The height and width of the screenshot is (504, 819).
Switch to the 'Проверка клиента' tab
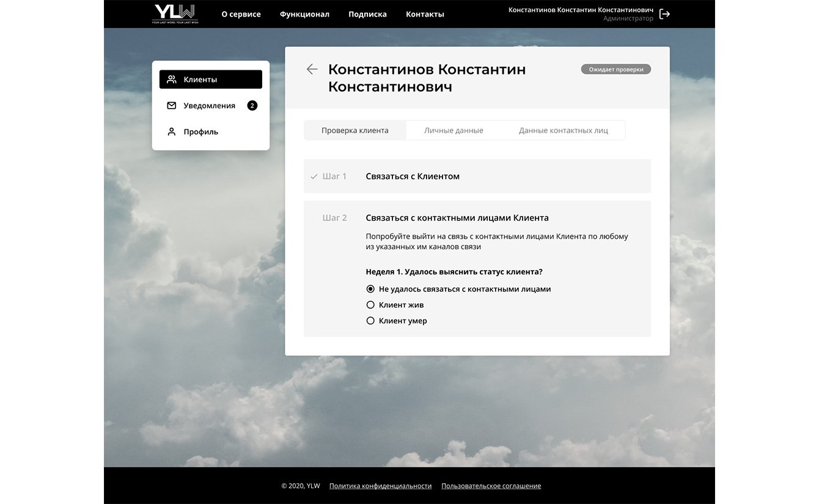(x=355, y=130)
